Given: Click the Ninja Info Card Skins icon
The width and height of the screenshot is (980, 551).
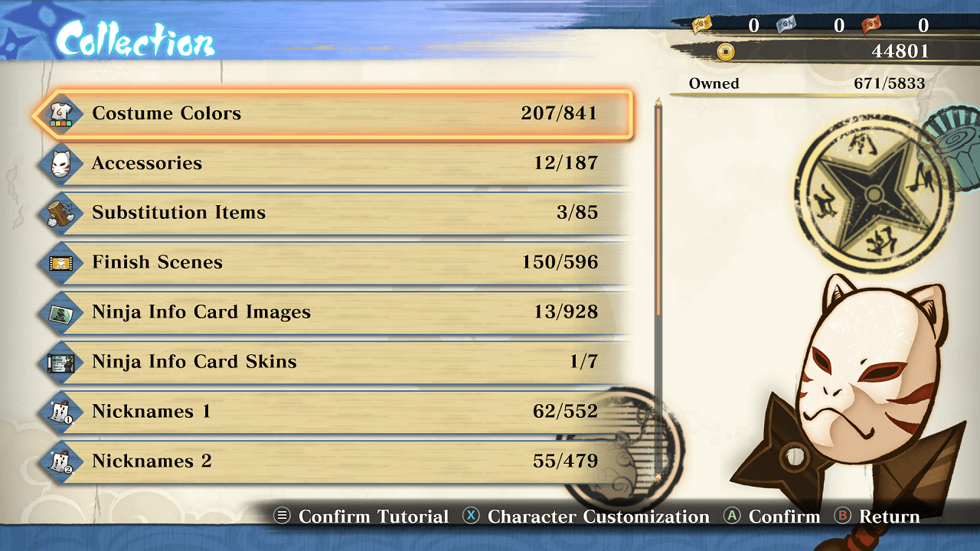Looking at the screenshot, I should tap(61, 363).
